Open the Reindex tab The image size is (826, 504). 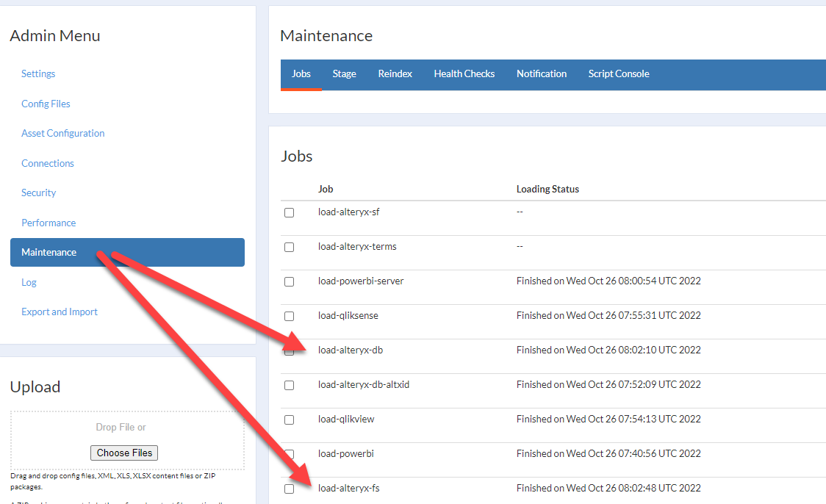(x=395, y=73)
